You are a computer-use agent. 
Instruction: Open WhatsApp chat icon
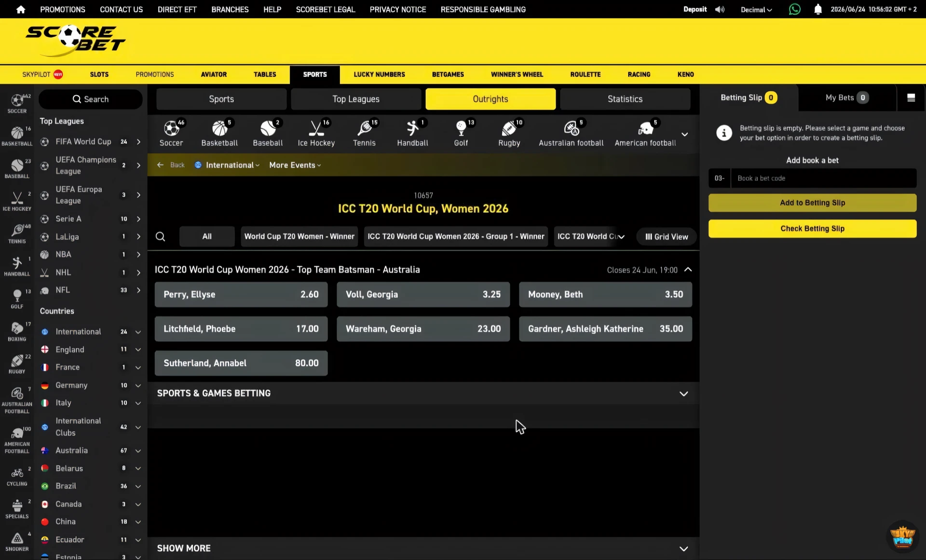click(794, 9)
